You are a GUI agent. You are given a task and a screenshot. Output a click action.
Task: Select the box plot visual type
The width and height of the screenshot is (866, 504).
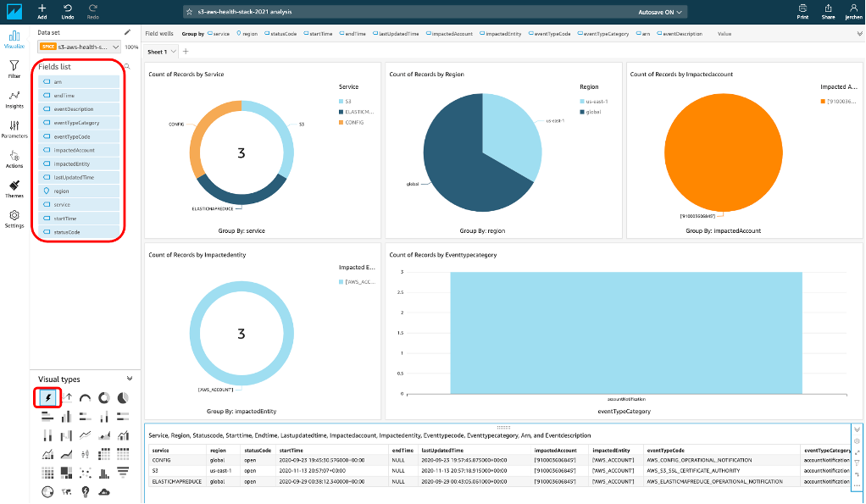[x=85, y=454]
